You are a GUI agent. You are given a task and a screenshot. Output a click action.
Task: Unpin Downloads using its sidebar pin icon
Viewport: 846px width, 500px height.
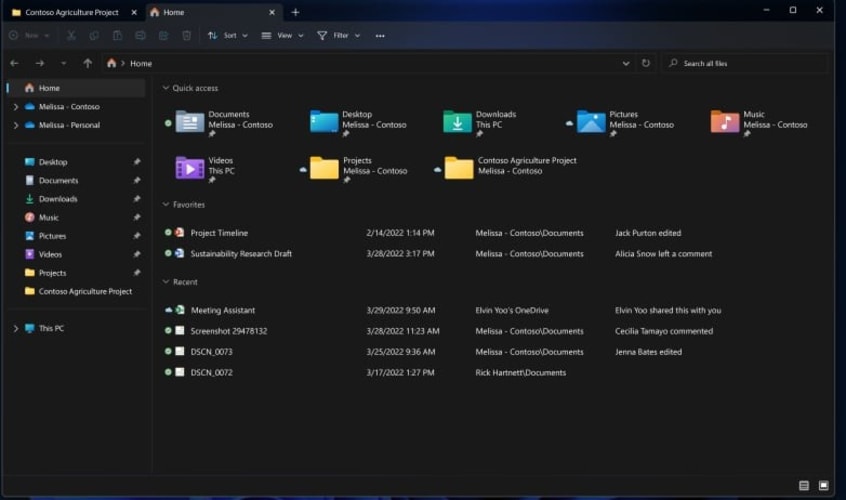click(x=137, y=199)
